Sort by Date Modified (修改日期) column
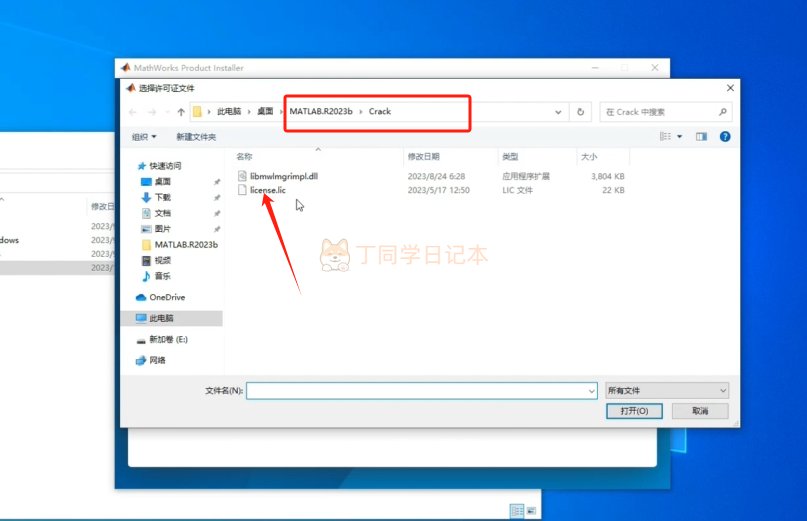This screenshot has height=521, width=807. pyautogui.click(x=424, y=157)
